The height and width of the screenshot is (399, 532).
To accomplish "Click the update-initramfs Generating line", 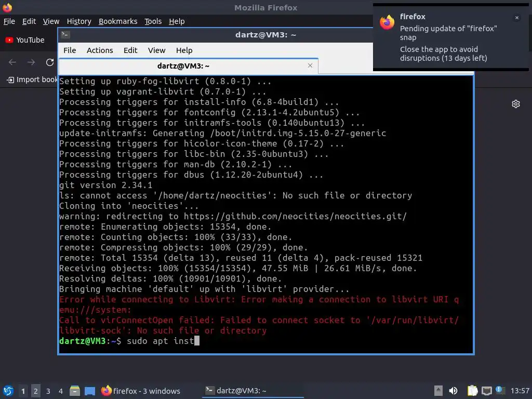I will pyautogui.click(x=222, y=134).
